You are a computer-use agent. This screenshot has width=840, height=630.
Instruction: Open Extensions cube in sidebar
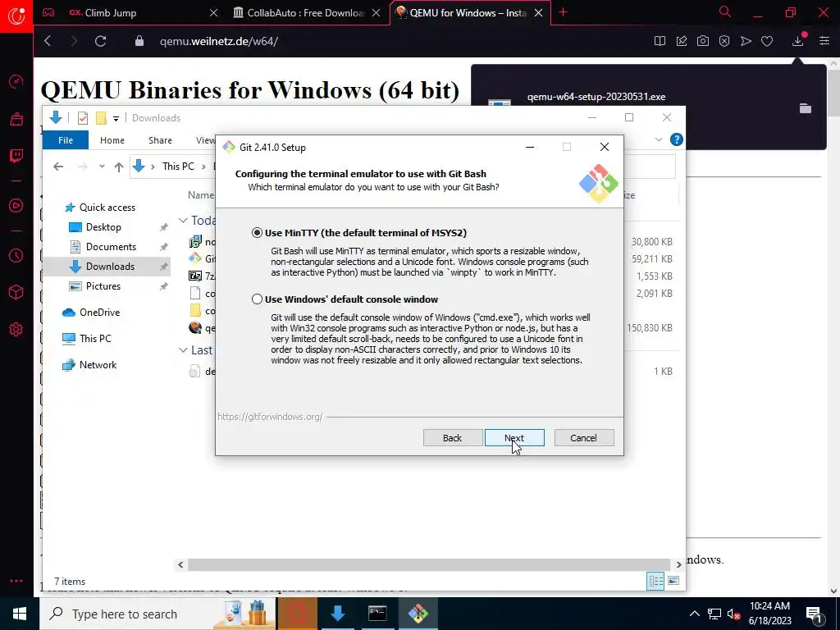coord(16,292)
